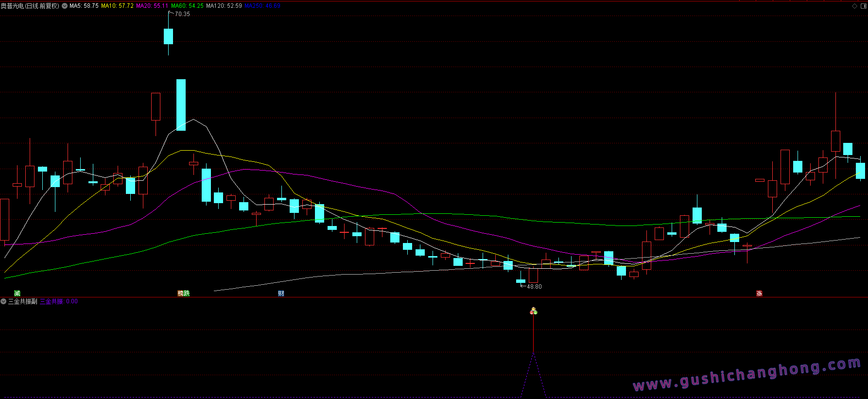Select the blue MA250 label

pyautogui.click(x=262, y=6)
